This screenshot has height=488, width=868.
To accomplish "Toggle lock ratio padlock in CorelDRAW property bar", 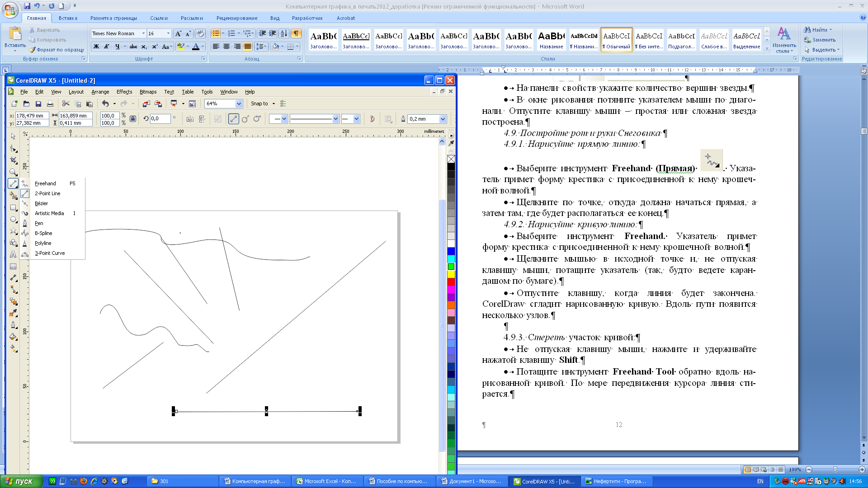I will coord(133,119).
